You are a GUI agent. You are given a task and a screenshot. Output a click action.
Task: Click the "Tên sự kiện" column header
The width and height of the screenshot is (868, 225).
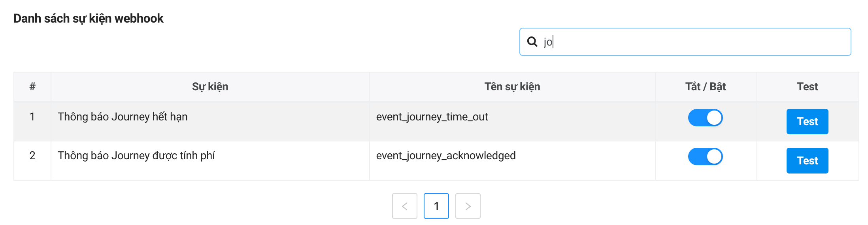[x=512, y=87]
